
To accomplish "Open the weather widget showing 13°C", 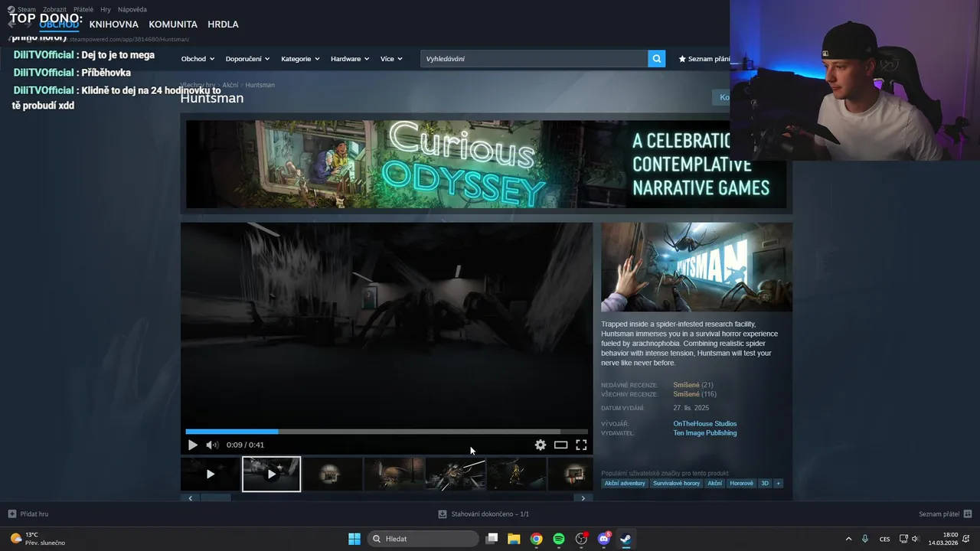I will pyautogui.click(x=38, y=539).
